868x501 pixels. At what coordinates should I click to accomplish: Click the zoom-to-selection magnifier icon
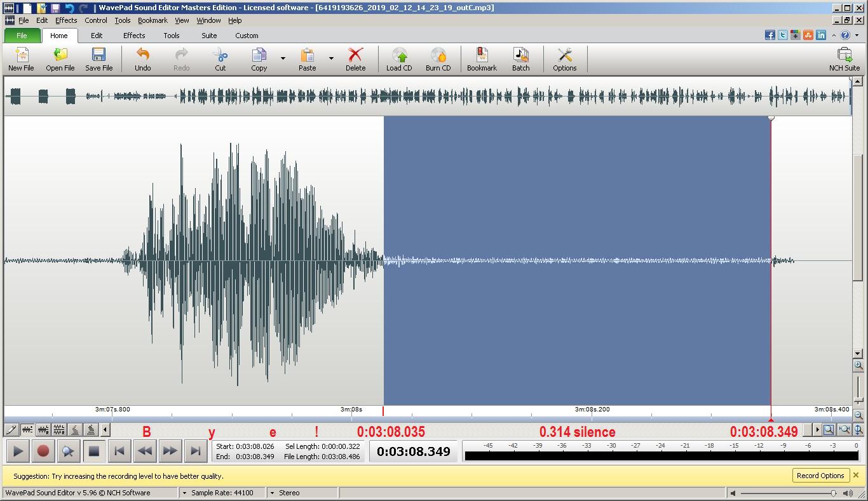(829, 430)
